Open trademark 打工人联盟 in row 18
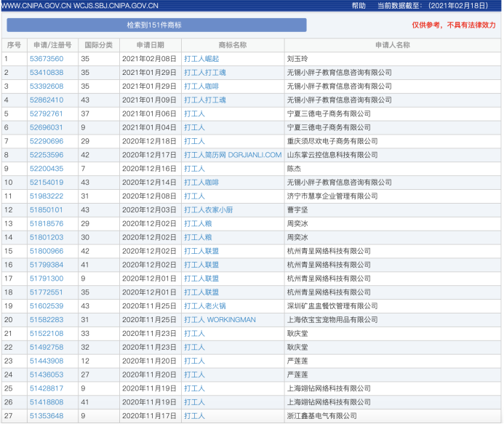Image resolution: width=504 pixels, height=424 pixels. point(201,292)
